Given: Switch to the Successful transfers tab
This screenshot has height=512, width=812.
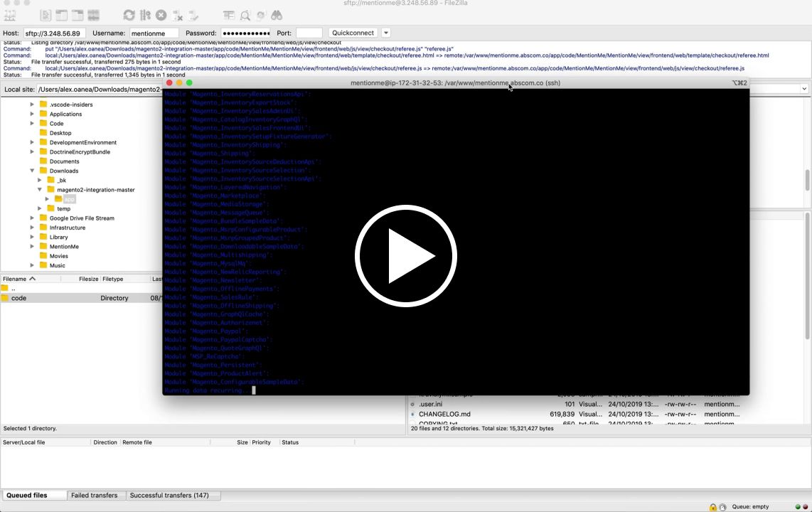Looking at the screenshot, I should click(169, 495).
